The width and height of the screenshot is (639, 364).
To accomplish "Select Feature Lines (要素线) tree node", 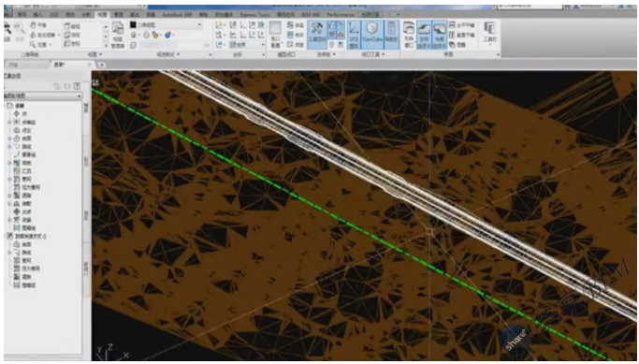I will (x=24, y=154).
